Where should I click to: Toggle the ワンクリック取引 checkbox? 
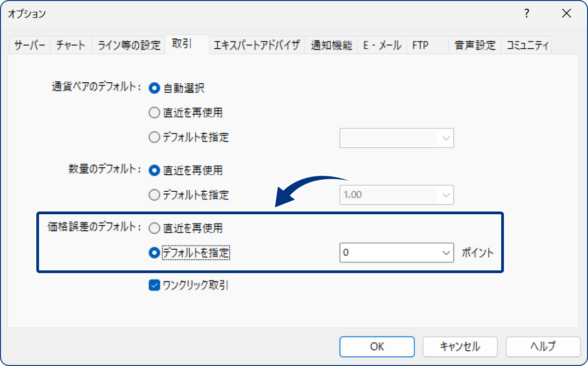[154, 286]
